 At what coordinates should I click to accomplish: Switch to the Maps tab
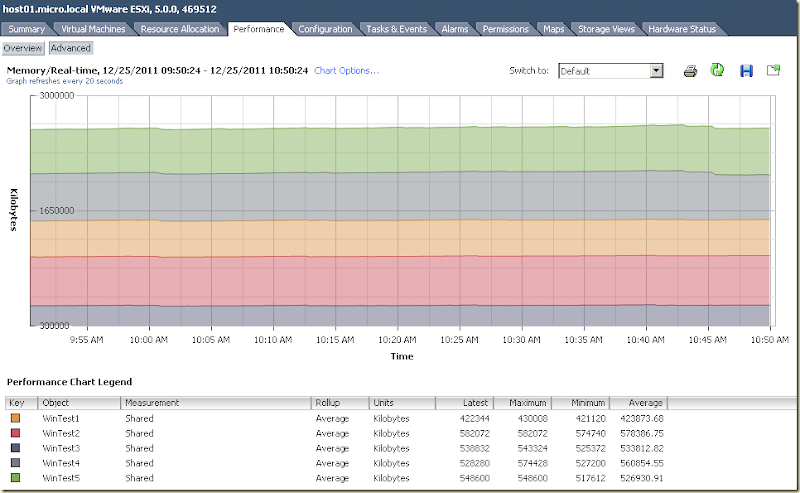coord(554,29)
